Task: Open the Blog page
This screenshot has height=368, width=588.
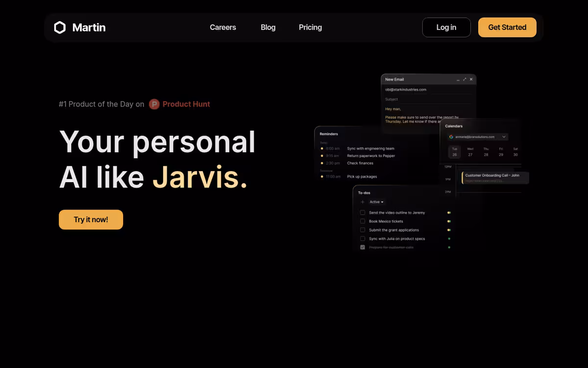Action: tap(268, 27)
